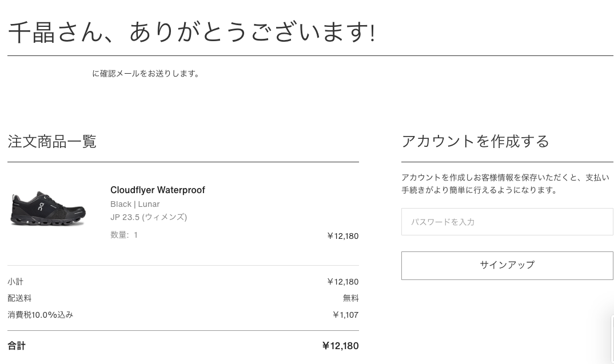Select the 無料 free shipping label
614x364 pixels.
tap(351, 298)
